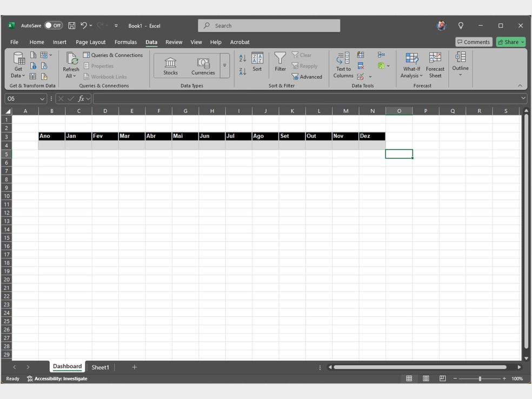Click the Select All corner triangle
This screenshot has width=532, height=399.
tap(8, 111)
